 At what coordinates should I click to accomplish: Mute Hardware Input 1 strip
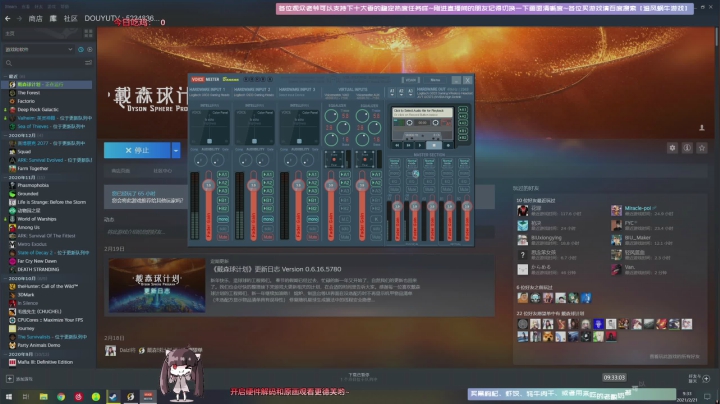[223, 237]
